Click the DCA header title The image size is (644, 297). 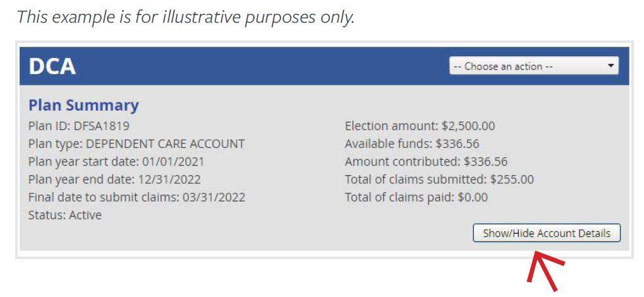52,66
